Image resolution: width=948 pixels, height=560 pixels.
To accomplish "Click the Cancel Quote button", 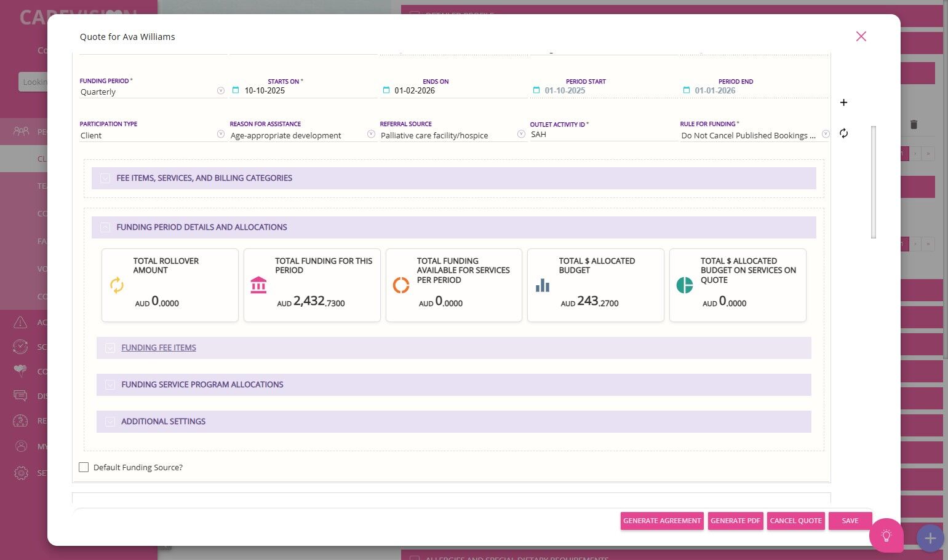I will click(x=796, y=521).
